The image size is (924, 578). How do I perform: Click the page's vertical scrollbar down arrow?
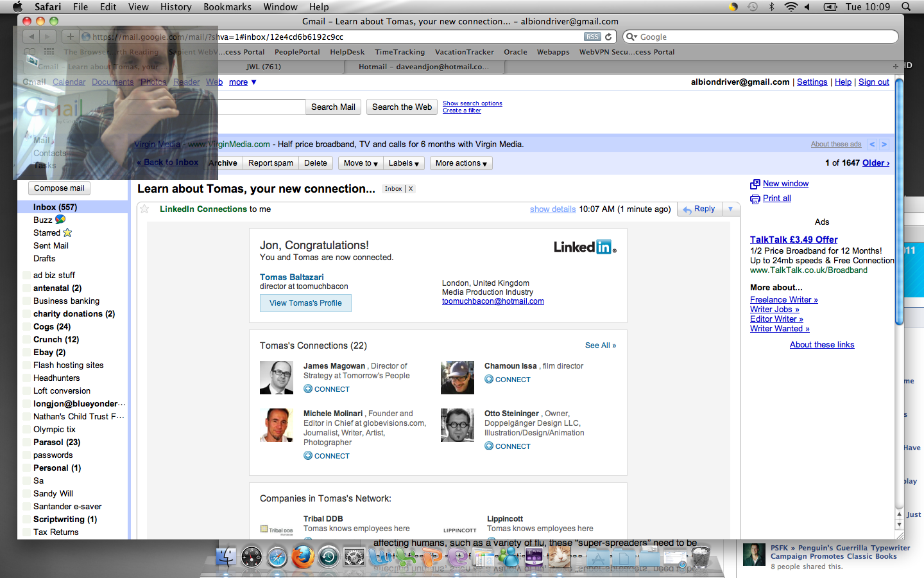pyautogui.click(x=899, y=525)
